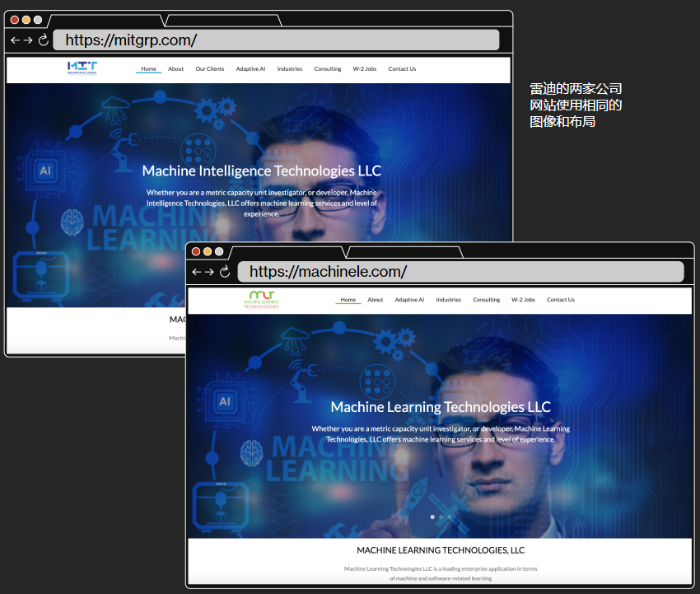Focus the https://mitgrp.com/ address bar
This screenshot has width=700, height=594.
276,40
